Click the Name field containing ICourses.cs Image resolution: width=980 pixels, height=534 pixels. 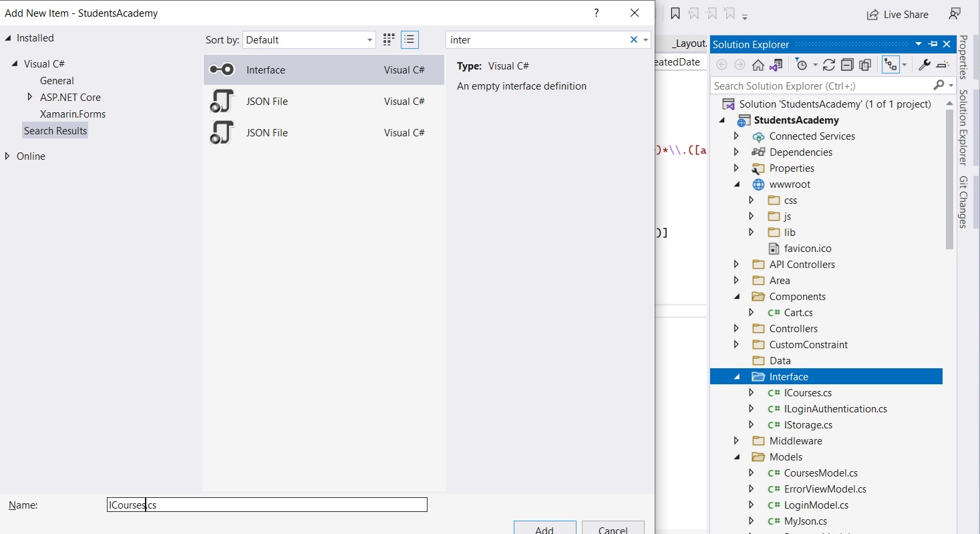click(267, 505)
